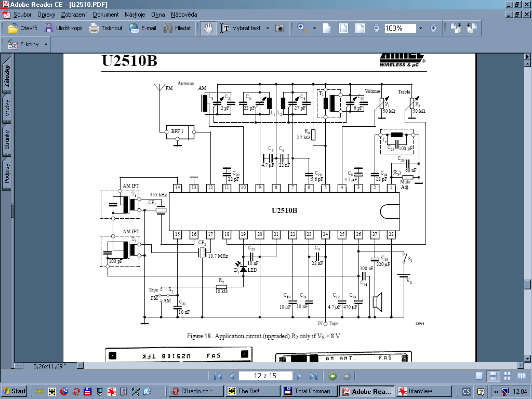
Task: Show the Záložky bookmarks panel tab
Action: [x=7, y=75]
